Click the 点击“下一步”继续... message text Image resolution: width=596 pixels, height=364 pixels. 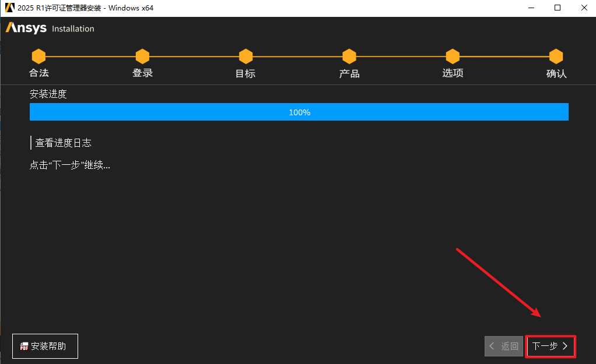coord(70,165)
